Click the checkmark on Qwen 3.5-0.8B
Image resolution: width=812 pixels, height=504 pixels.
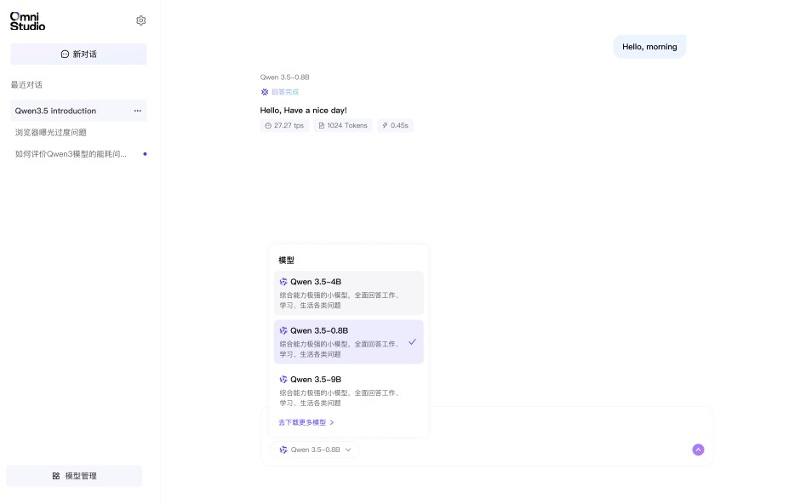(412, 342)
